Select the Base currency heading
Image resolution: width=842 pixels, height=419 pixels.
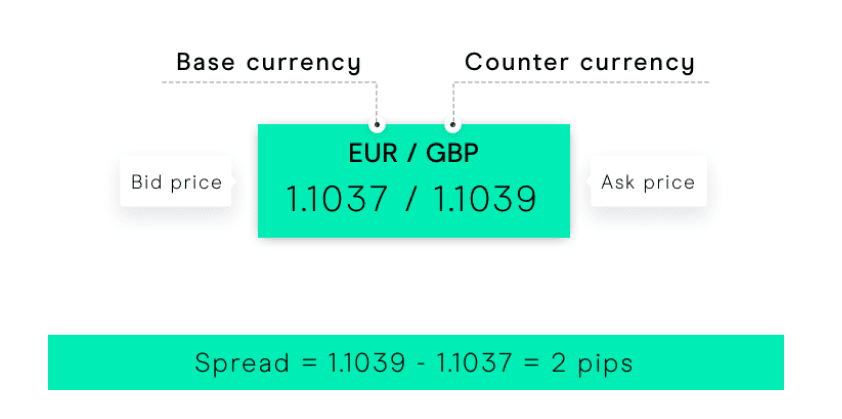(269, 62)
